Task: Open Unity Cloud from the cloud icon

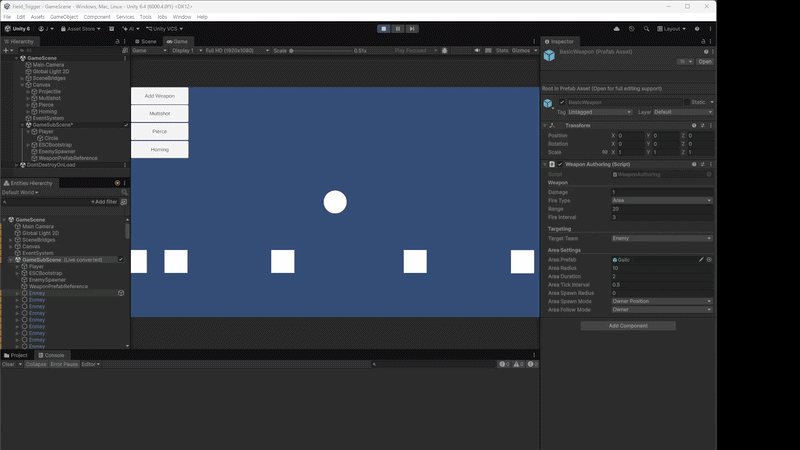Action: pyautogui.click(x=616, y=29)
